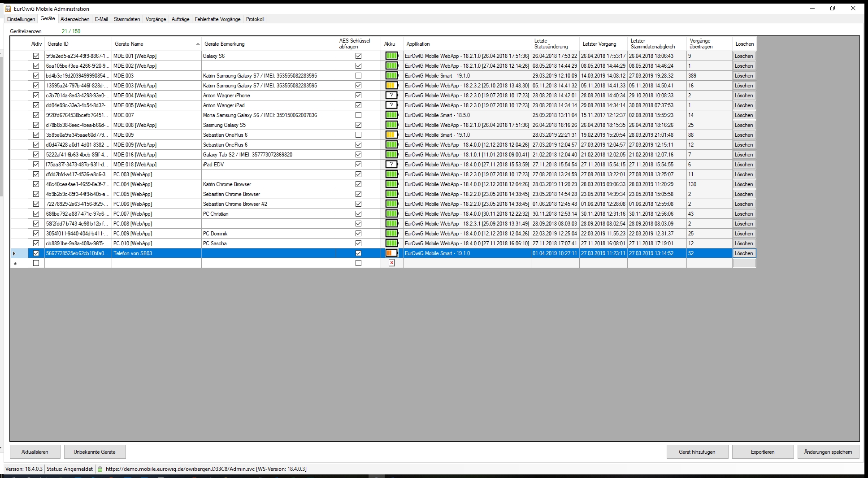Screen dimensions: 868x478
Task: Click the battery icon for MDE.001 [WebApp]
Action: 391,56
